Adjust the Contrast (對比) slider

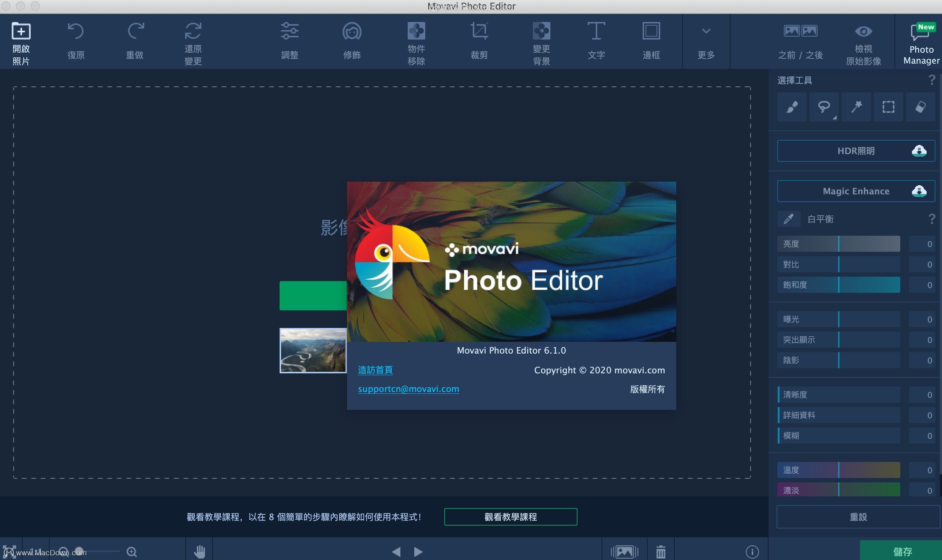(x=839, y=264)
